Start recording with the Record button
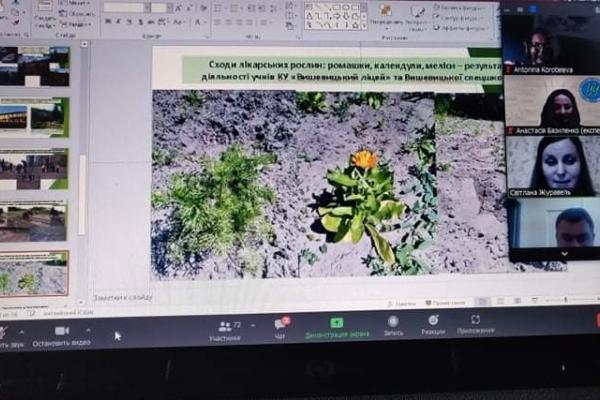The width and height of the screenshot is (600, 400). 393,324
